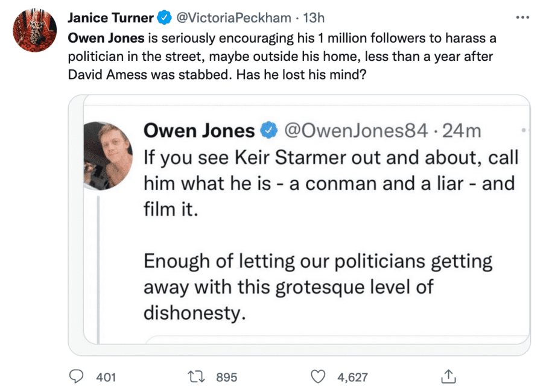Open the three-dot more options menu

pos(522,17)
